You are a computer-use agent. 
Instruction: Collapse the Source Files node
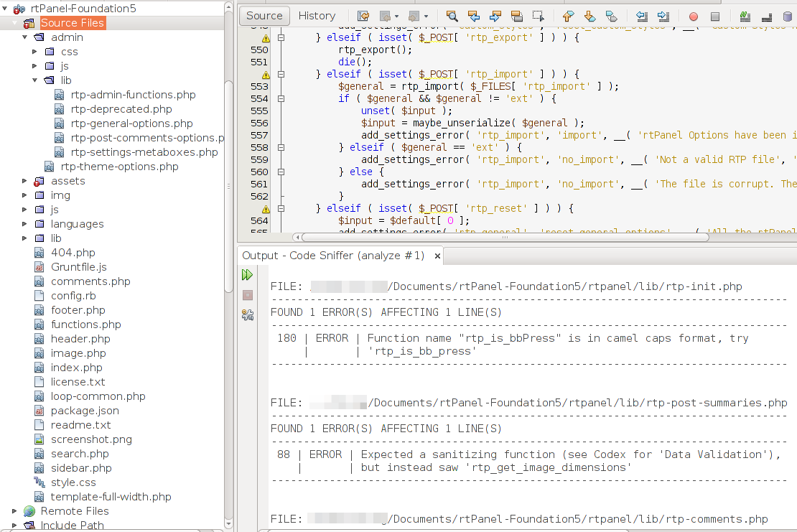tap(15, 23)
